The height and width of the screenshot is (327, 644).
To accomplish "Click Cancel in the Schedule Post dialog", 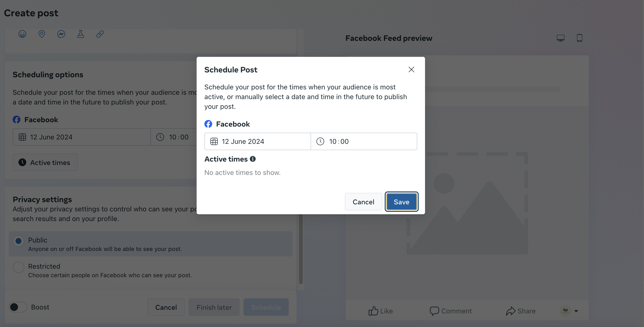I will [x=363, y=202].
